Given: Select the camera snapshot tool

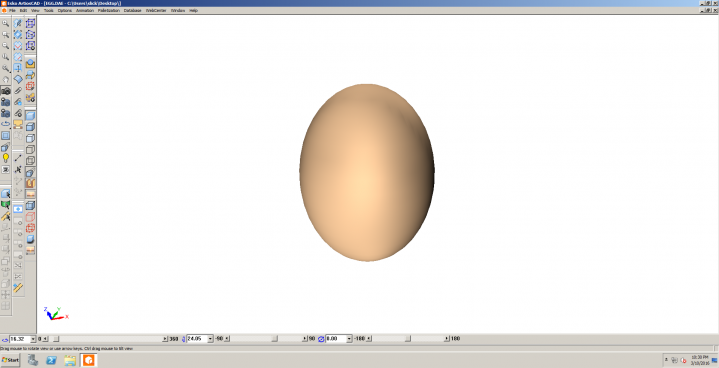Looking at the screenshot, I should 6,91.
